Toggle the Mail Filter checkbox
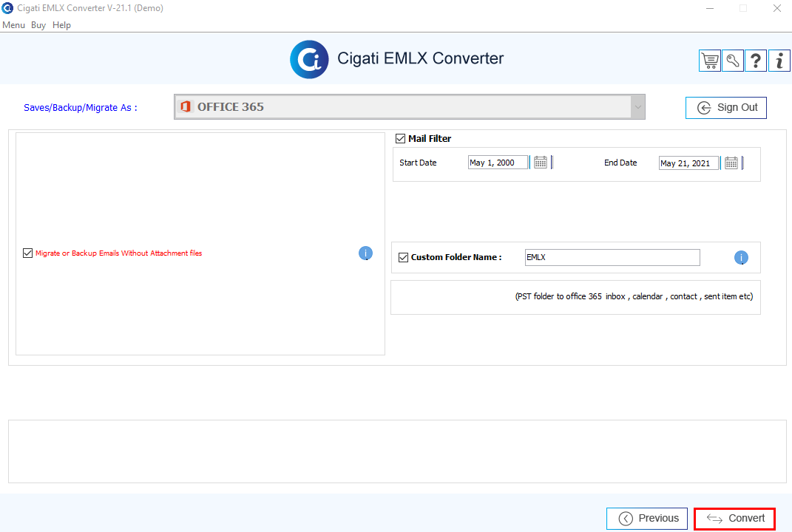The height and width of the screenshot is (532, 792). coord(401,138)
